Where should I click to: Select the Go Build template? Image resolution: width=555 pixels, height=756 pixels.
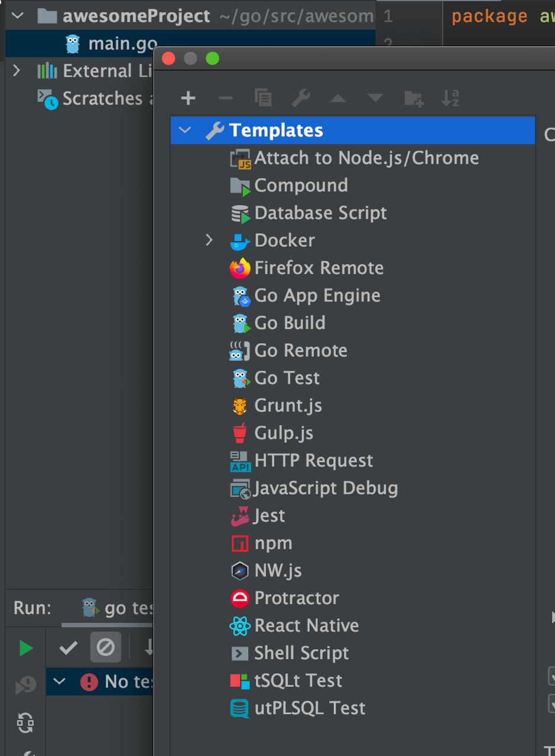coord(290,323)
